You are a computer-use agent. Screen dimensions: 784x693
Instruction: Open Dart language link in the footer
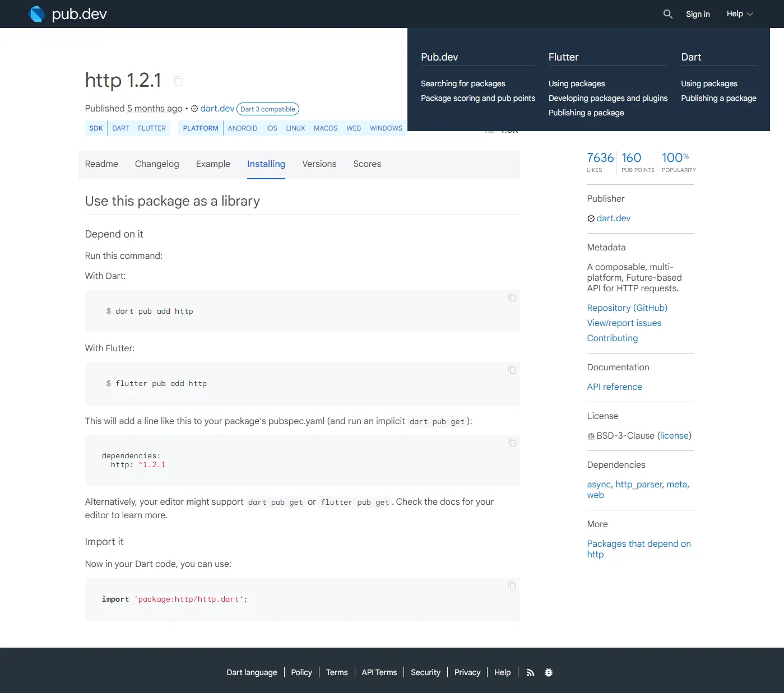tap(252, 672)
